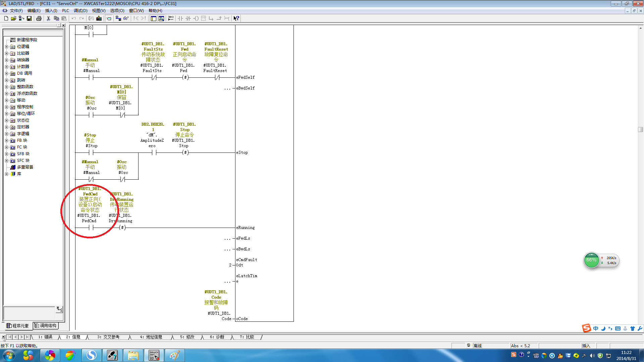
Task: Click the Monitor glasses icon
Action: click(126, 18)
